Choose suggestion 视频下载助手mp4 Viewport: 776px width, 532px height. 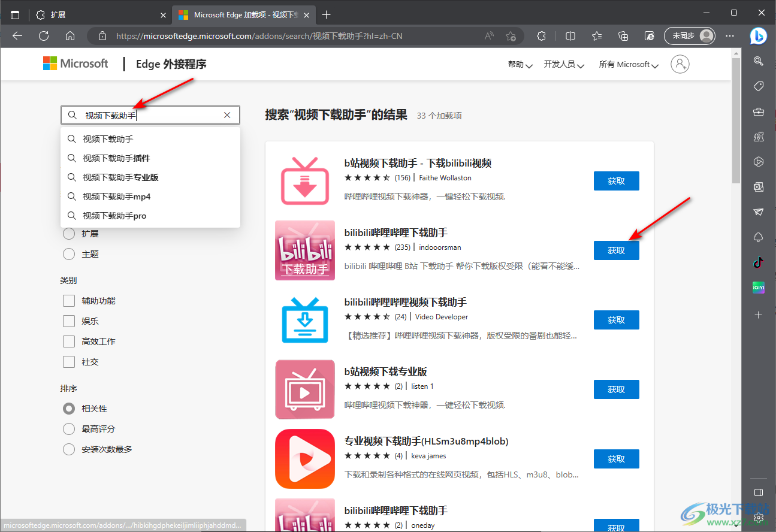tap(150, 197)
